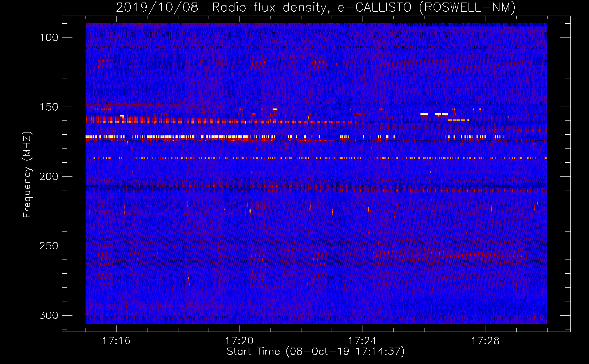Click the plot title '2019/10/08 Radio flux density'
This screenshot has width=589, height=364.
pyautogui.click(x=316, y=7)
